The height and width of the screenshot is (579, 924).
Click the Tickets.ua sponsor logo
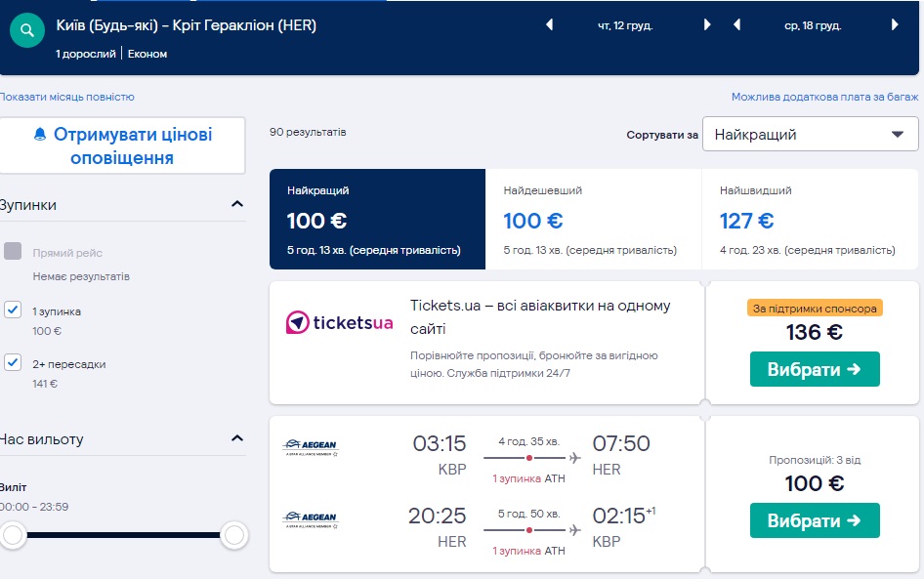click(339, 321)
